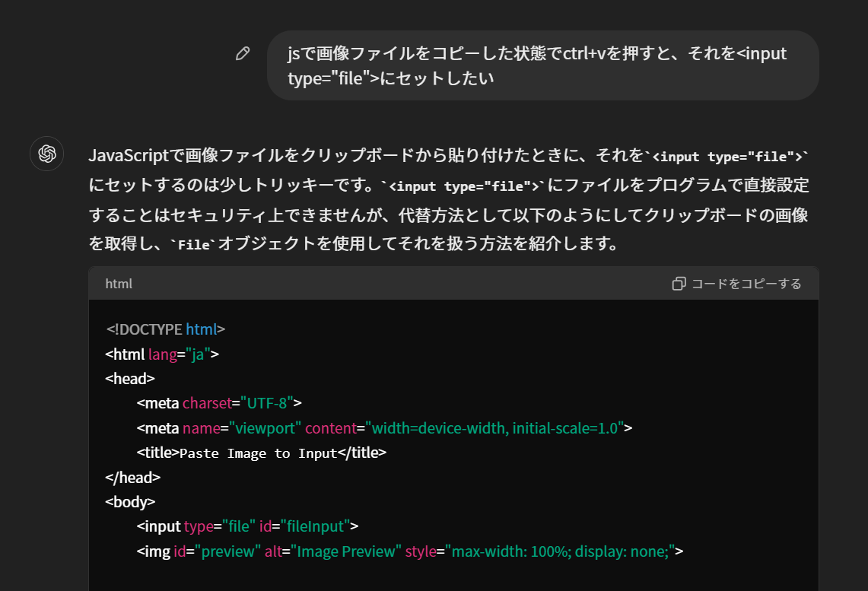
Task: Click the closing </head> tag line
Action: point(132,477)
